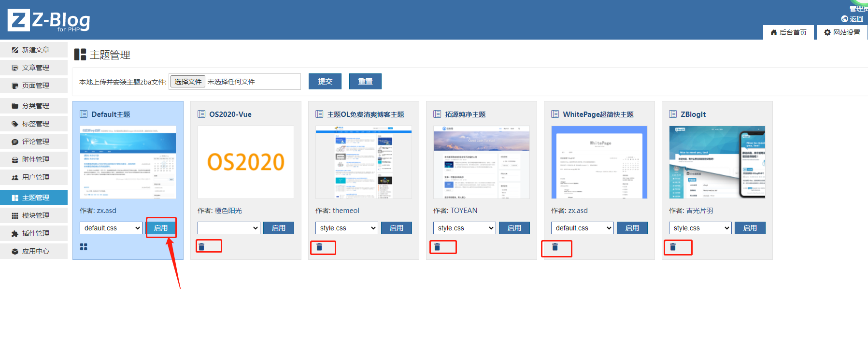Click the ZBlogIt preview thumbnail
The image size is (868, 340).
coord(717,162)
